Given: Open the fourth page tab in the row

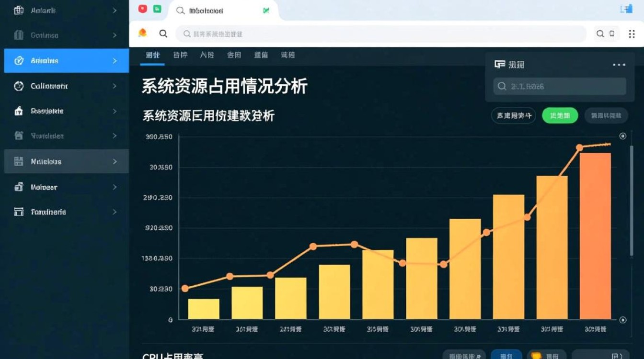Looking at the screenshot, I should pos(234,55).
